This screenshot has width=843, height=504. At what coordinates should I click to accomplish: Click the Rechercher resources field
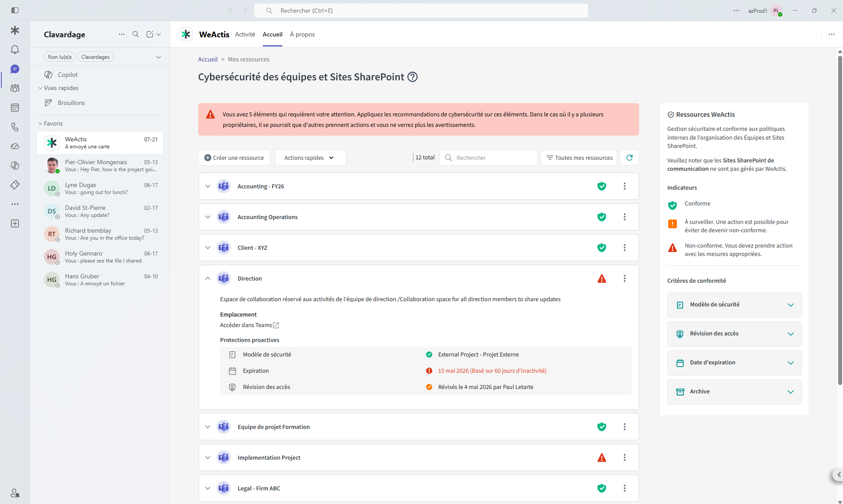(488, 158)
